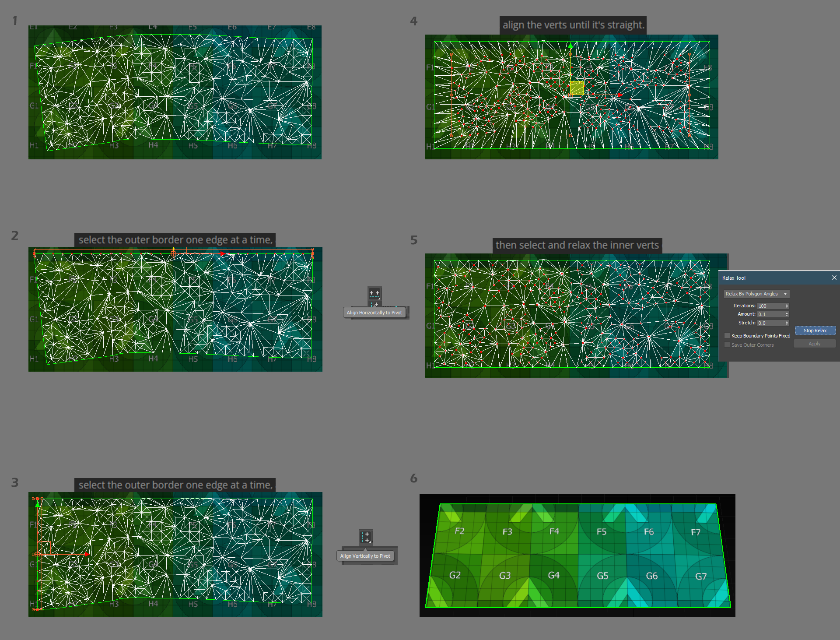Toggle Keep Boundary Points Fixed checkbox
This screenshot has height=640, width=840.
(x=727, y=336)
